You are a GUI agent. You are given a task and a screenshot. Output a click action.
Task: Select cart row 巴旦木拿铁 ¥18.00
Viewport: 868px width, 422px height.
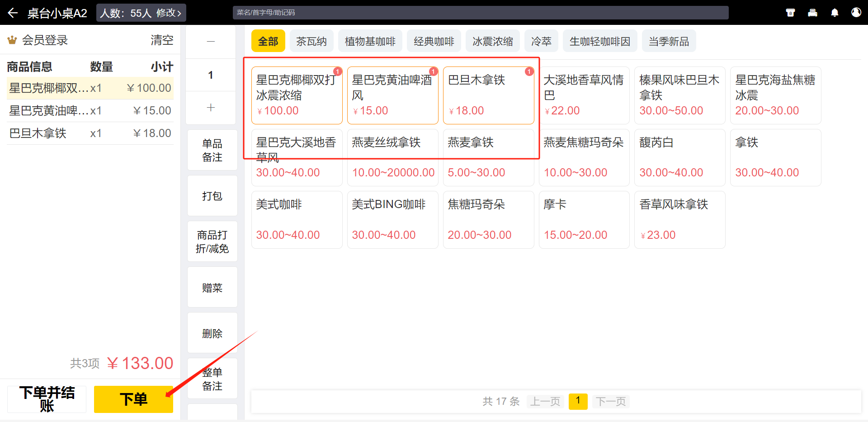pos(90,133)
